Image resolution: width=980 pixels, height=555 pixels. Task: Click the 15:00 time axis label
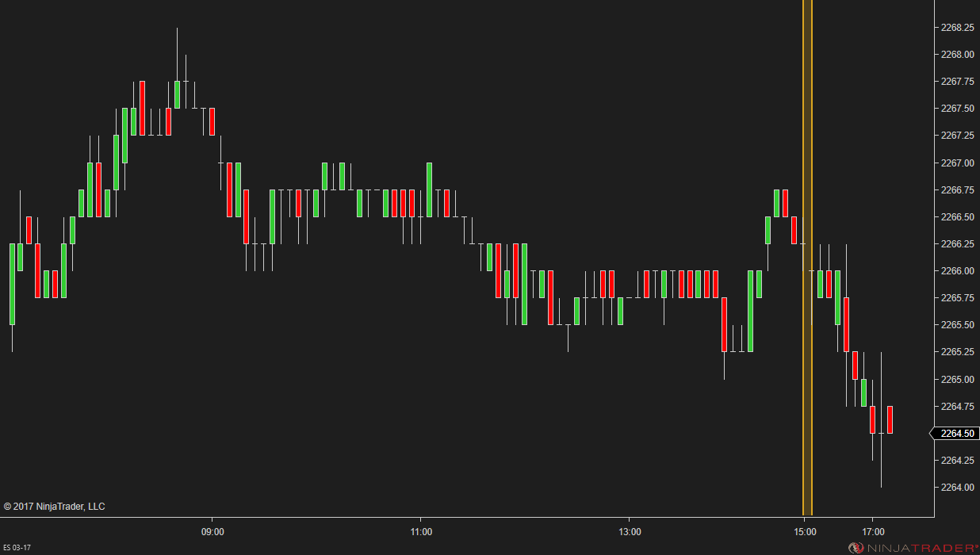(x=804, y=531)
